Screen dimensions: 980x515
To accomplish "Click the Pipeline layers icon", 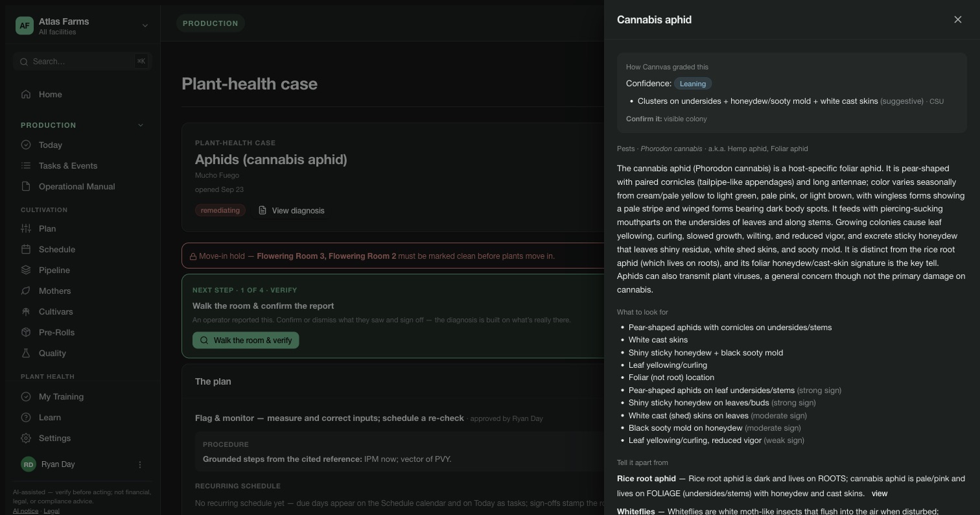I will (26, 270).
